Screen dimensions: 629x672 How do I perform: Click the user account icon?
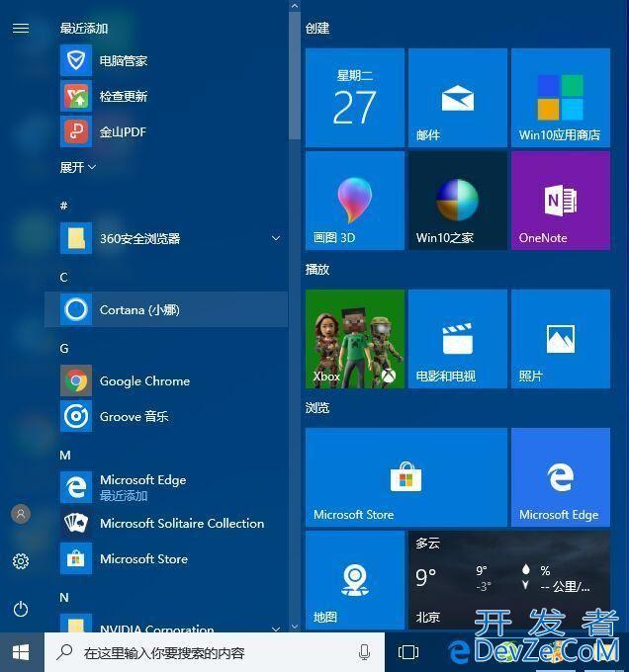(x=21, y=514)
